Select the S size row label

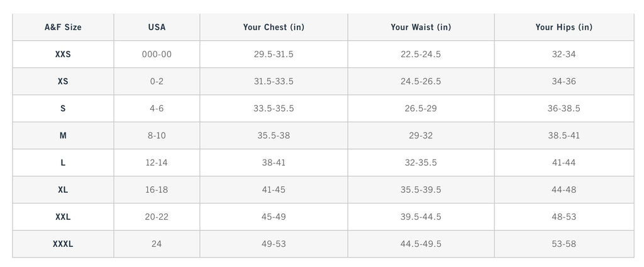(63, 109)
